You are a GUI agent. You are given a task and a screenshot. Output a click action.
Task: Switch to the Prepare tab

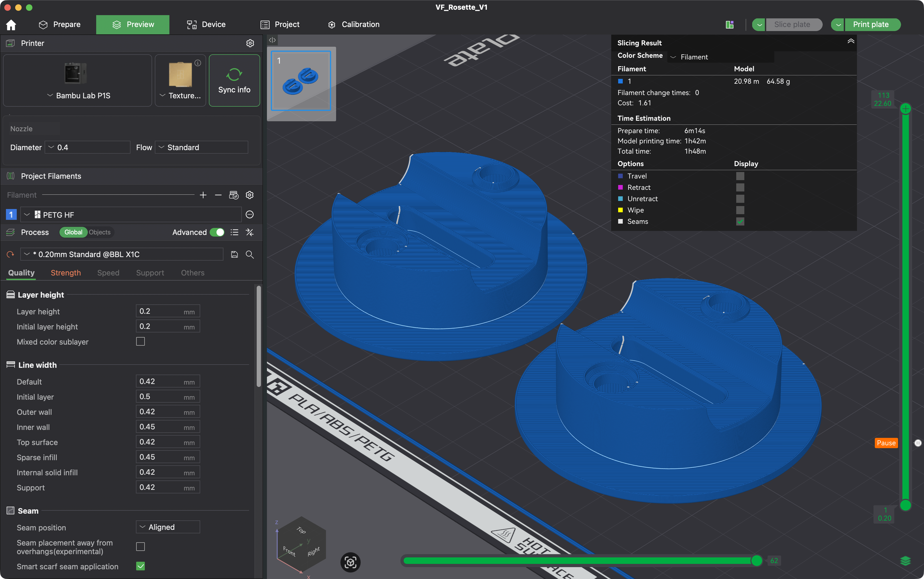[60, 25]
